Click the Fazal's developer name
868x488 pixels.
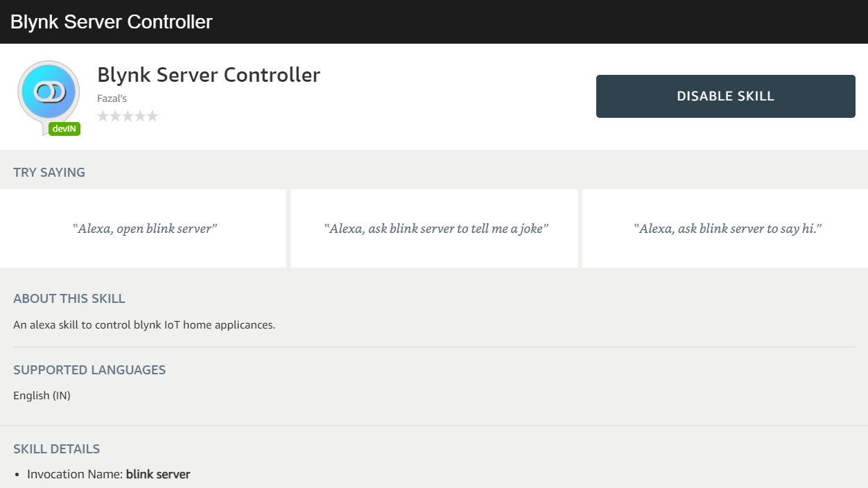112,98
